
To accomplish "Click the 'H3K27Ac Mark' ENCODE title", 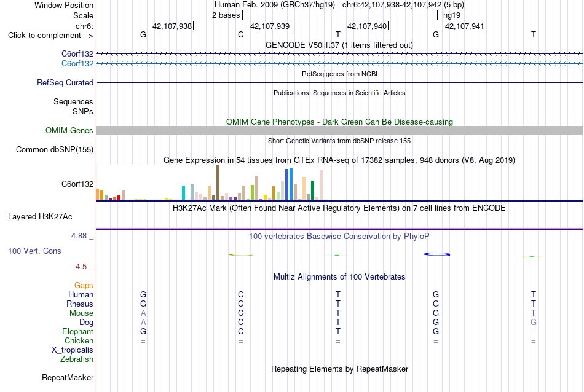I will point(339,208).
